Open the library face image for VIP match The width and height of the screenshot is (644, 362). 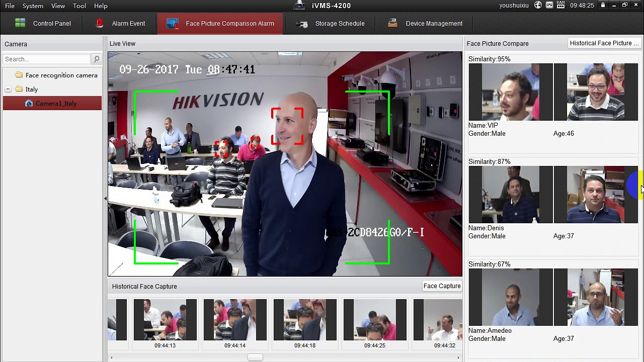tap(596, 92)
